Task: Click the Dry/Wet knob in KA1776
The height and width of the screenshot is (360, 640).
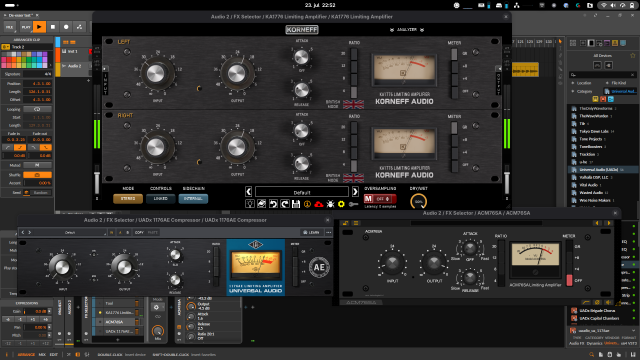Action: (418, 201)
